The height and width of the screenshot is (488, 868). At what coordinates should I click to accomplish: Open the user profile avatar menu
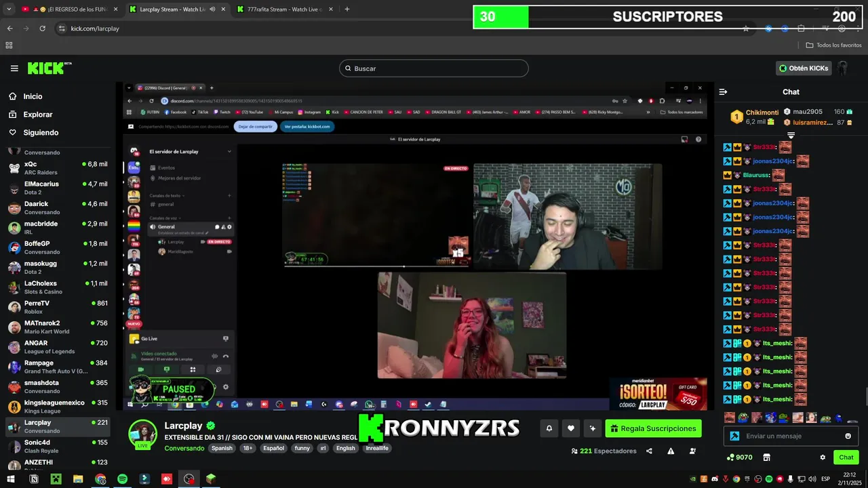(842, 68)
